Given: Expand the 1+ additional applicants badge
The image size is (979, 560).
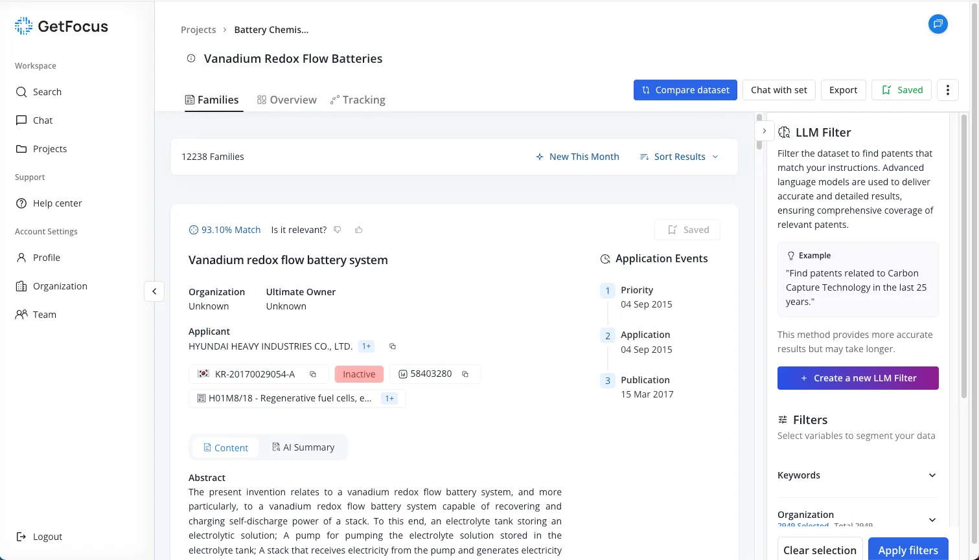Looking at the screenshot, I should [367, 346].
